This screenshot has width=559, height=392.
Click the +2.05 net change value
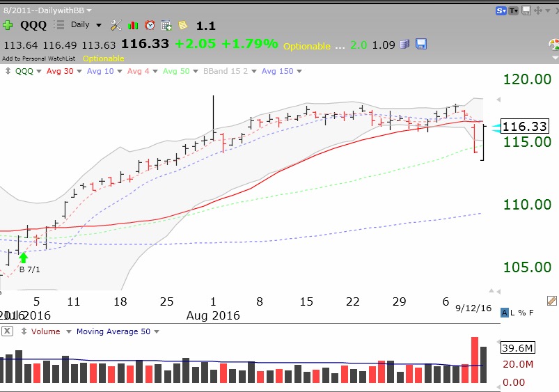click(196, 43)
